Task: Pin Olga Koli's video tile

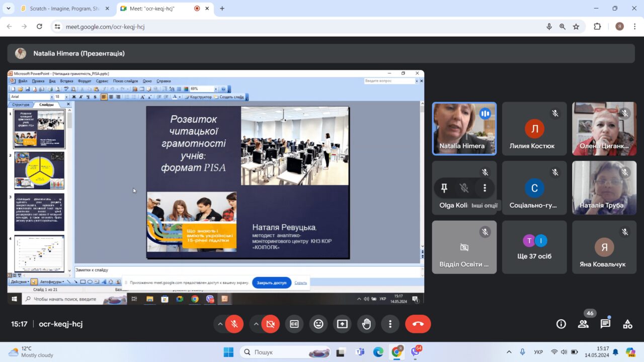Action: pyautogui.click(x=444, y=188)
